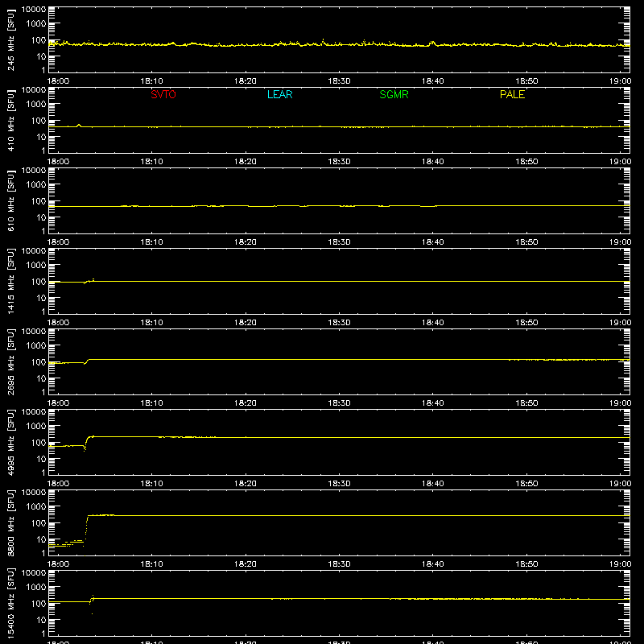Click the cyan LEAR station label

tap(279, 94)
